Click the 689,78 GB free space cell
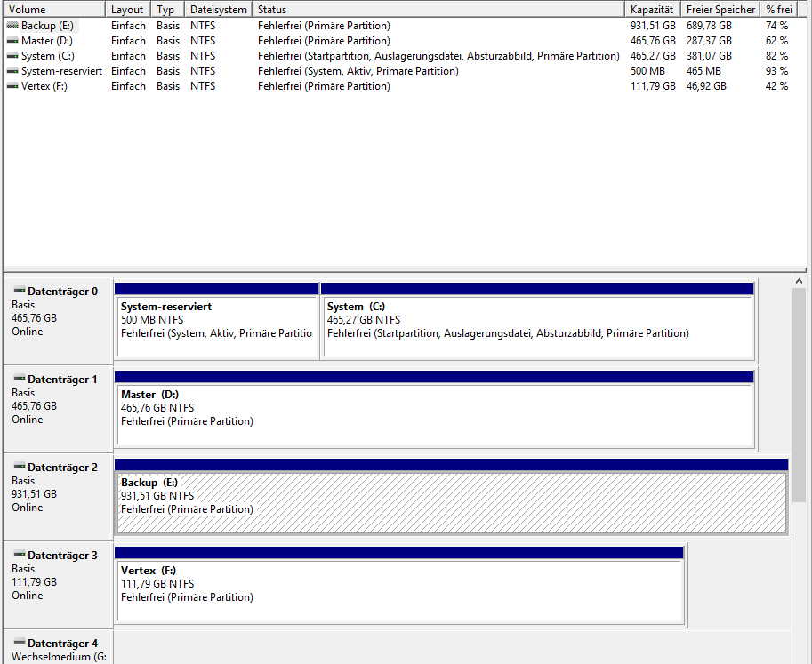The height and width of the screenshot is (664, 812). tap(709, 26)
